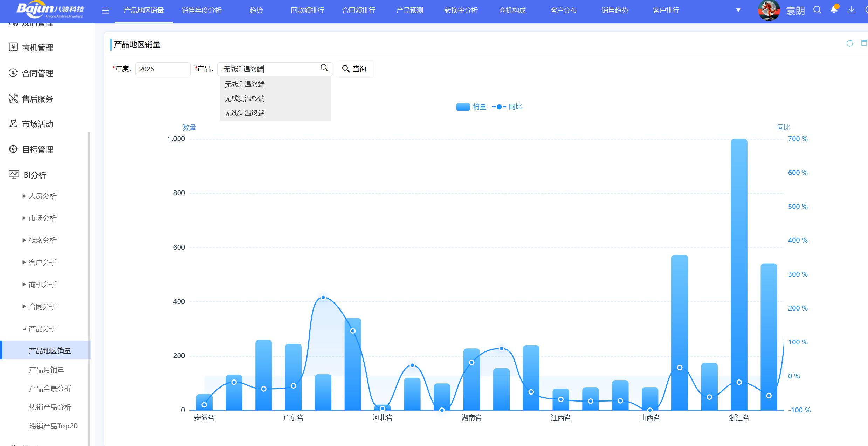Screen dimensions: 868x446
Task: Click the 查询 button
Action: 354,69
